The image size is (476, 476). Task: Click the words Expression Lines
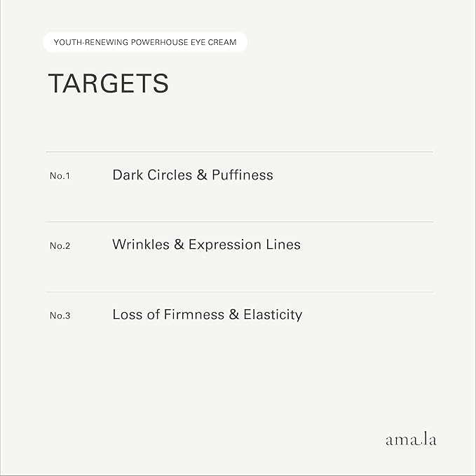(x=245, y=245)
